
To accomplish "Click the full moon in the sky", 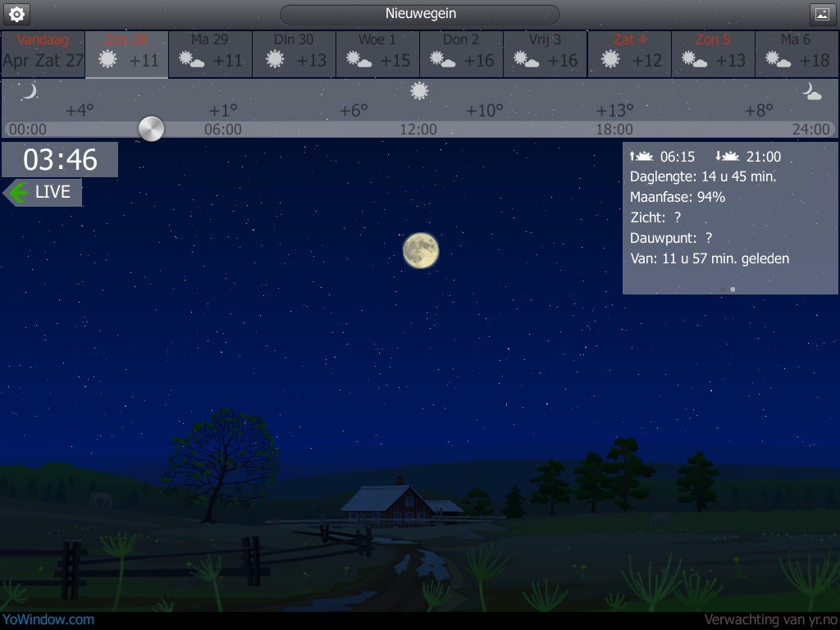I will 420,250.
